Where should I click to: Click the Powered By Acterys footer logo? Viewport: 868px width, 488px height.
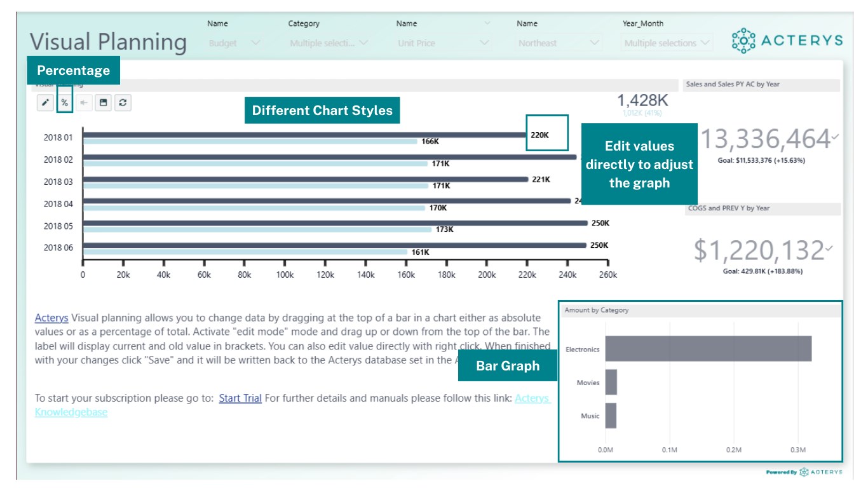[x=804, y=472]
